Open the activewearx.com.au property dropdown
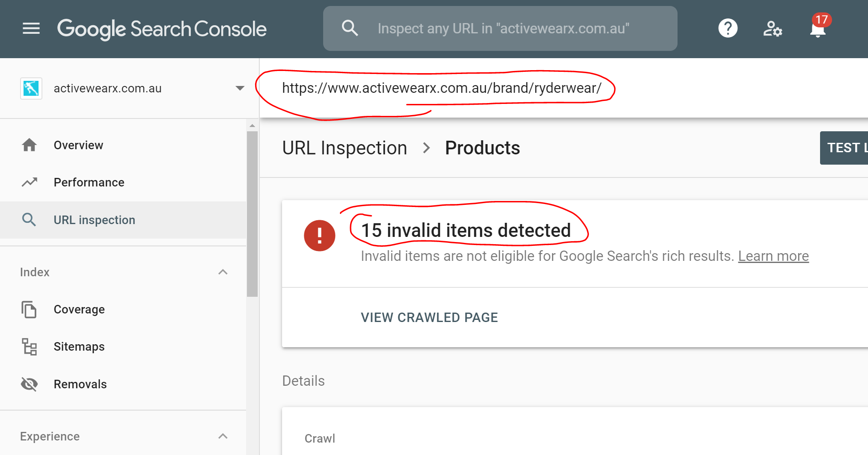Screen dimensions: 868x455 [x=240, y=89]
